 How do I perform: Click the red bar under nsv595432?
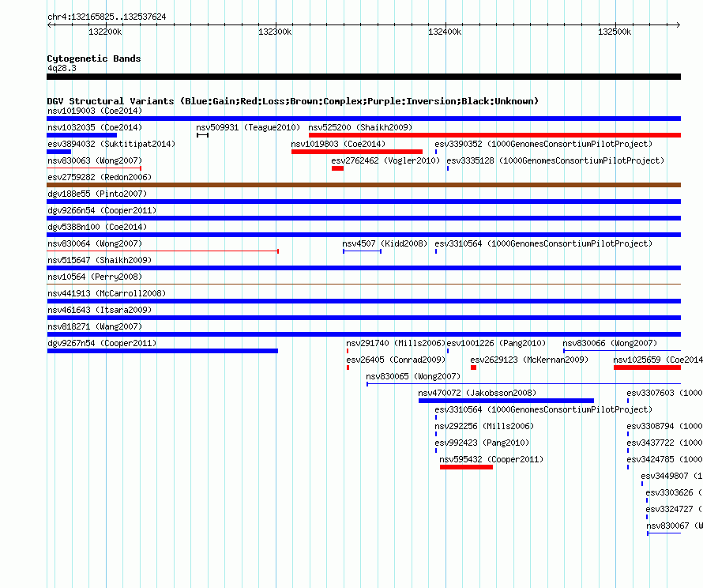pyautogui.click(x=466, y=467)
